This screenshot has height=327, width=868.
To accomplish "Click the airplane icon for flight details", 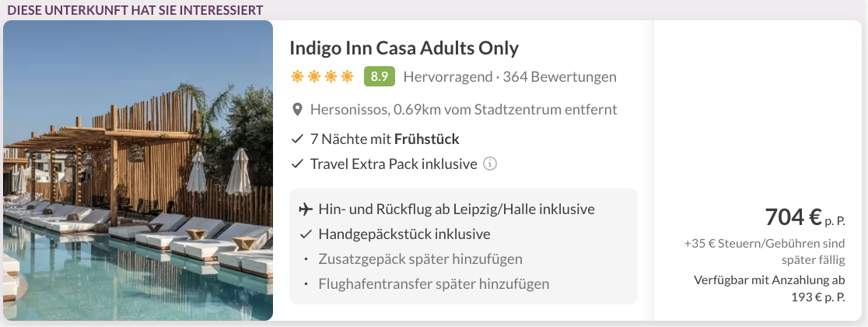I will tap(305, 209).
